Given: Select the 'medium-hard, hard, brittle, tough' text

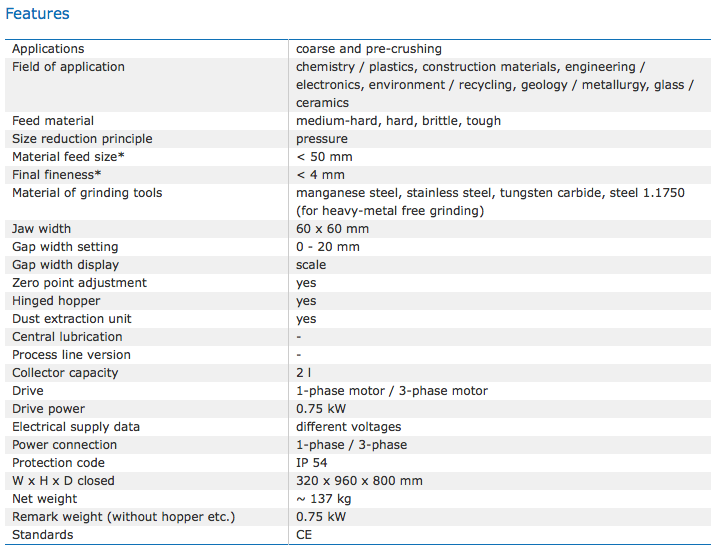Looking at the screenshot, I should tap(398, 121).
